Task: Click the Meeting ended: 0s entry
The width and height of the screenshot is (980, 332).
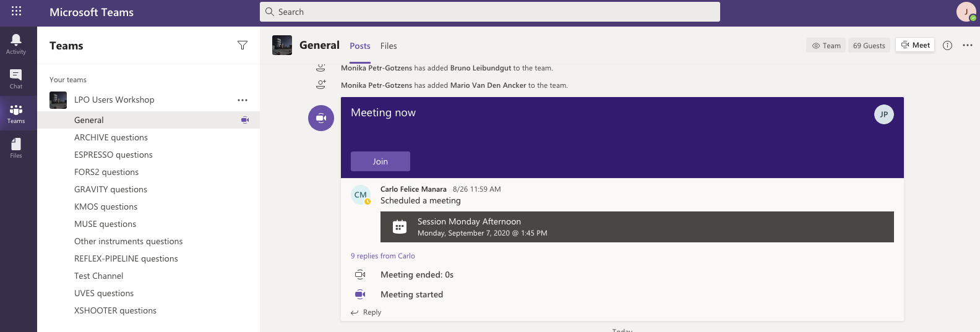Action: point(417,275)
